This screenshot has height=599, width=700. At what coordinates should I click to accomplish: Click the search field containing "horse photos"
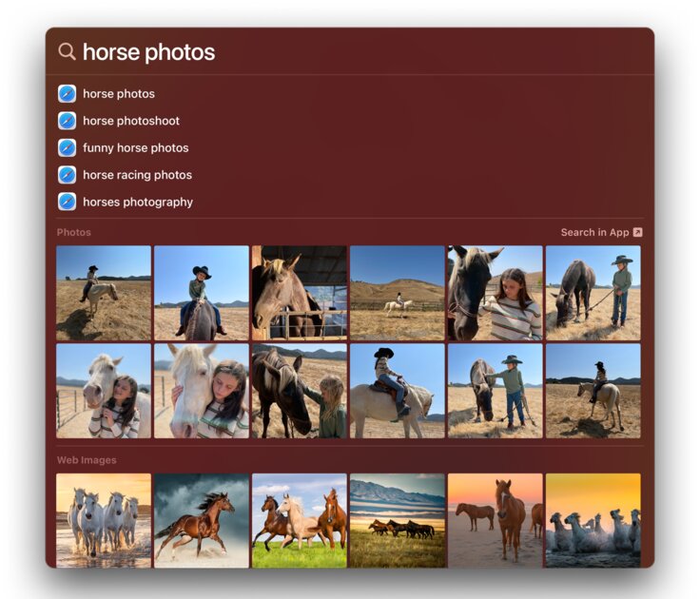(x=350, y=51)
